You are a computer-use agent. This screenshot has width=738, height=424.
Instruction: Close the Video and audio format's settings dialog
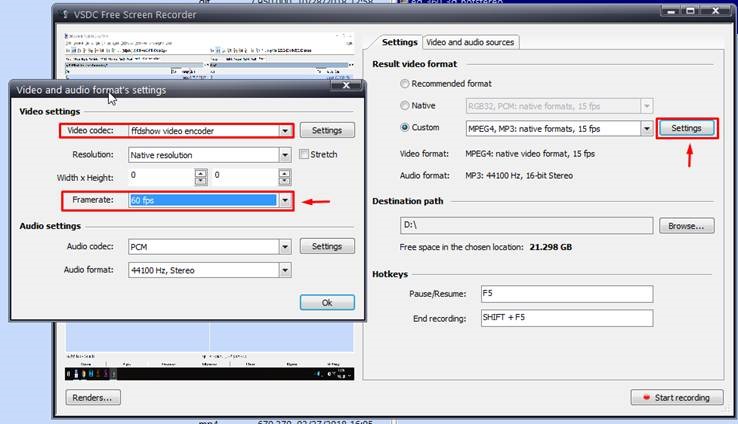click(346, 85)
